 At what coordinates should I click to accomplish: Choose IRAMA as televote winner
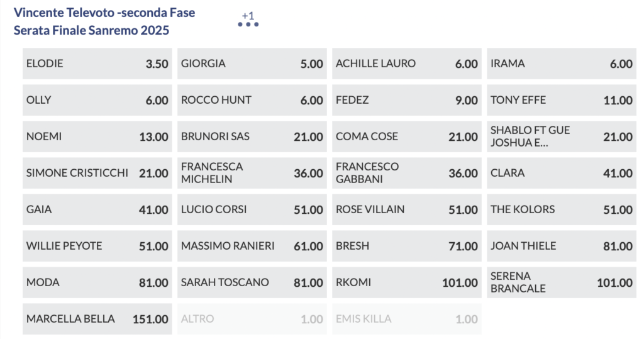[561, 64]
